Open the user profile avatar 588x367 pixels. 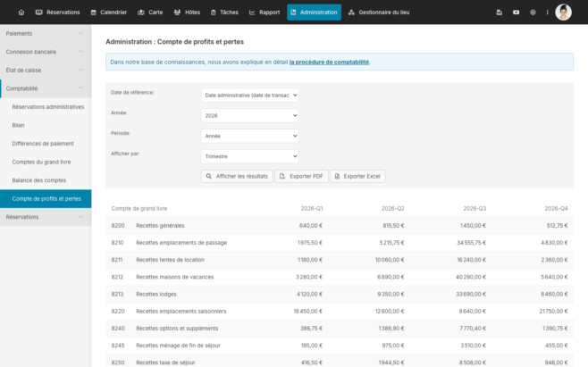pyautogui.click(x=563, y=13)
